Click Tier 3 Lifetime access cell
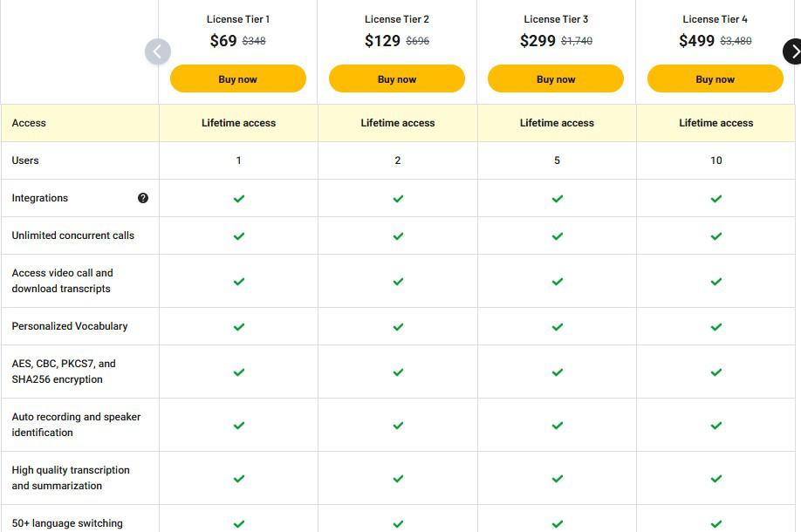Image resolution: width=801 pixels, height=532 pixels. click(557, 123)
